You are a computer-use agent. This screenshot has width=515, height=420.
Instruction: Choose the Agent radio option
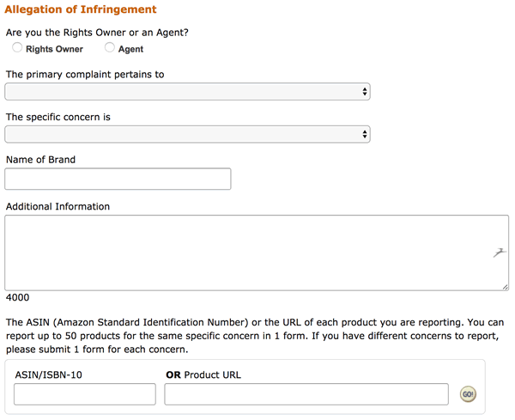click(110, 48)
